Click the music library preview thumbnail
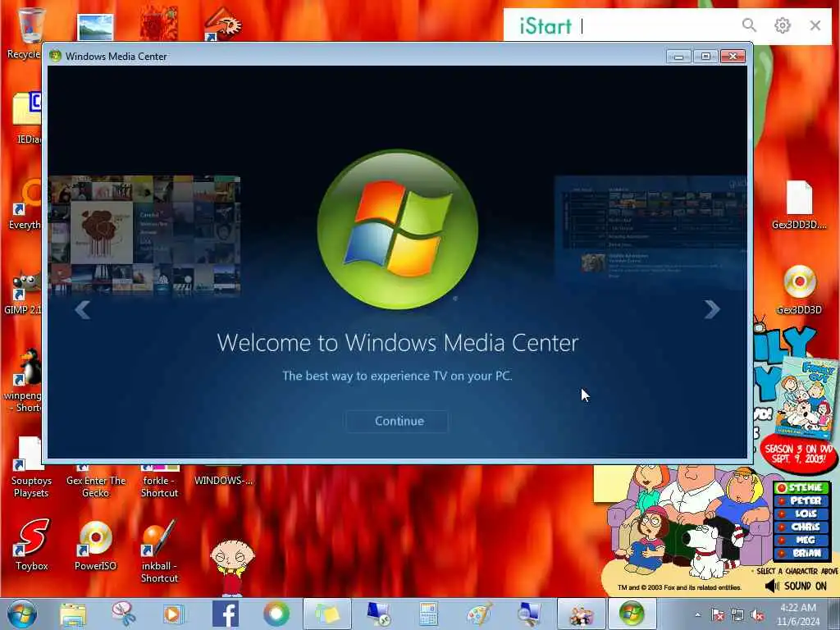This screenshot has width=840, height=630. tap(144, 235)
